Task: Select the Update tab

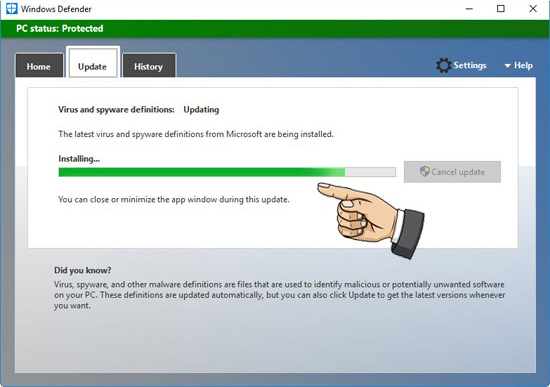Action: tap(93, 63)
